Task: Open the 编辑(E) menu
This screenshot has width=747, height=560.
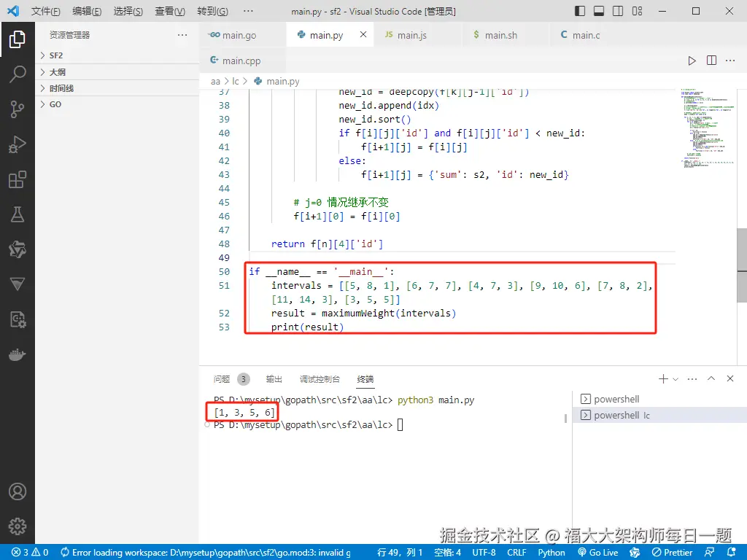Action: tap(87, 11)
